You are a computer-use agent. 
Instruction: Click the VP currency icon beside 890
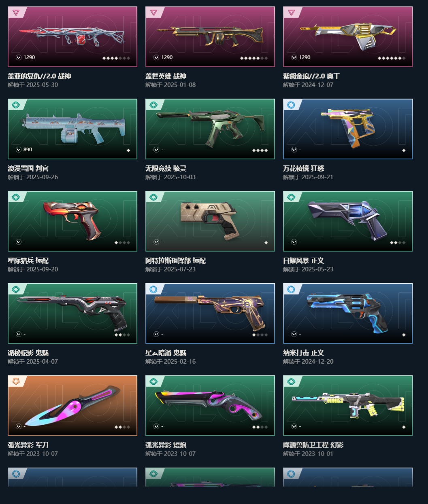tap(19, 150)
